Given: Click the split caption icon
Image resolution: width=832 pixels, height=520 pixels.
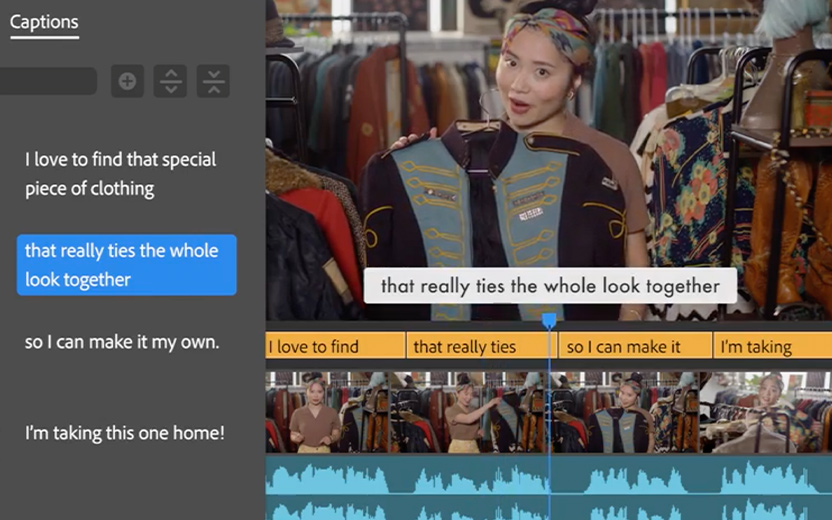Looking at the screenshot, I should (170, 81).
